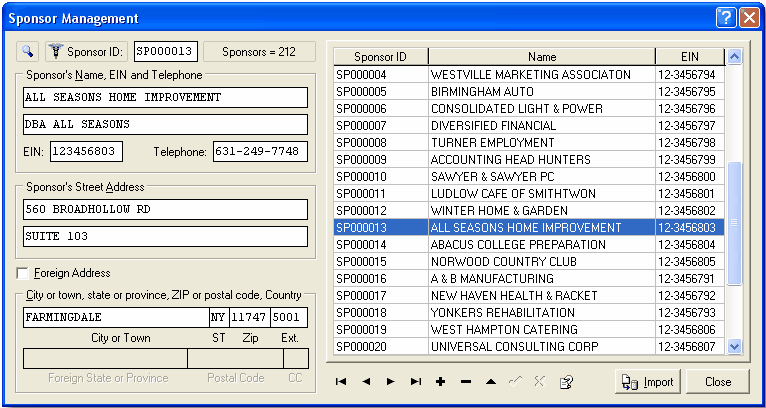Screen dimensions: 766x408
Task: Go to previous sponsor record
Action: [x=366, y=382]
